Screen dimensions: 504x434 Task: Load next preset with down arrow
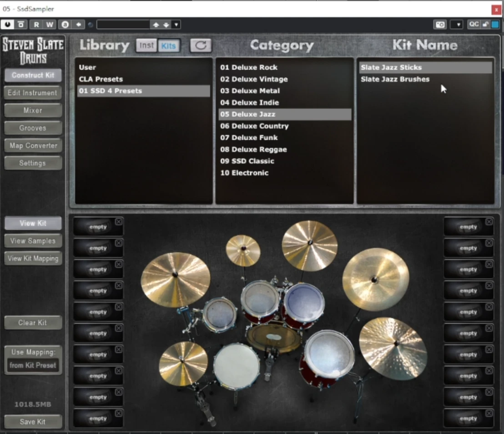pyautogui.click(x=166, y=25)
